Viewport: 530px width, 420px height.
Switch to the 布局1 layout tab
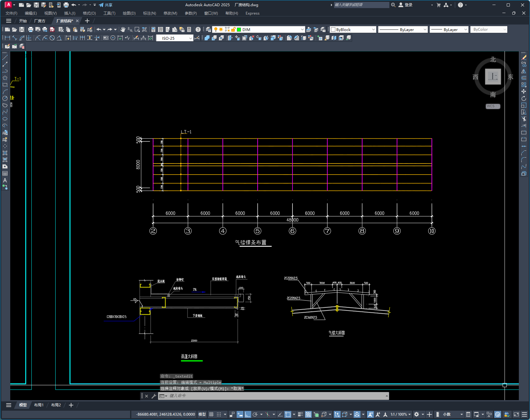click(39, 405)
